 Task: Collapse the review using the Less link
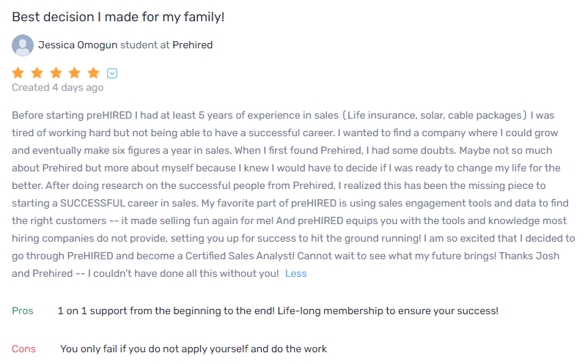click(295, 273)
